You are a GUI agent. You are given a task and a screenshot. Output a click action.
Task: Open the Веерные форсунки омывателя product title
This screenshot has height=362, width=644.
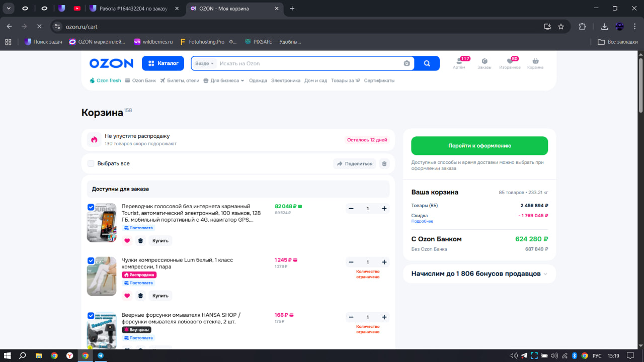click(181, 318)
